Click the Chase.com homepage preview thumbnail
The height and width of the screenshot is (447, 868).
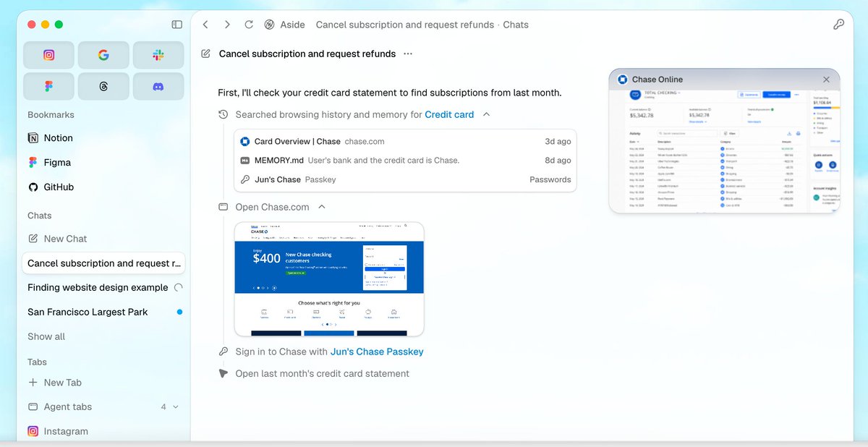click(329, 279)
